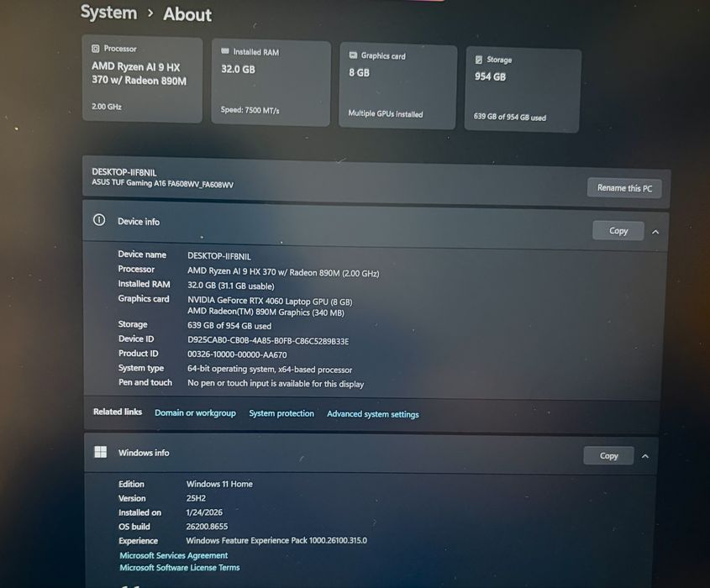Screen dimensions: 710x588
Task: Click the 32.0 GB (31.1 GB usable) value
Action: click(x=231, y=286)
